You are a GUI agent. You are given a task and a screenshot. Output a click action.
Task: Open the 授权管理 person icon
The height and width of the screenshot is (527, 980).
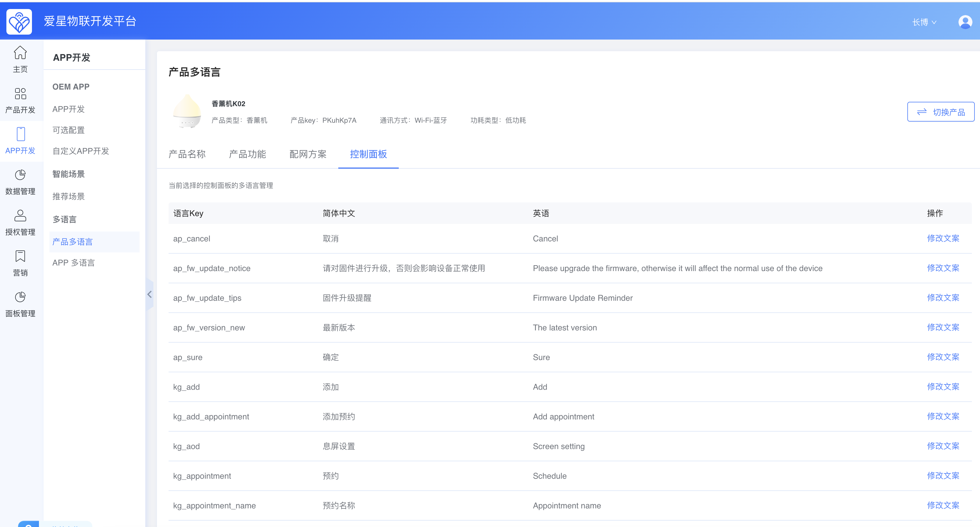20,216
